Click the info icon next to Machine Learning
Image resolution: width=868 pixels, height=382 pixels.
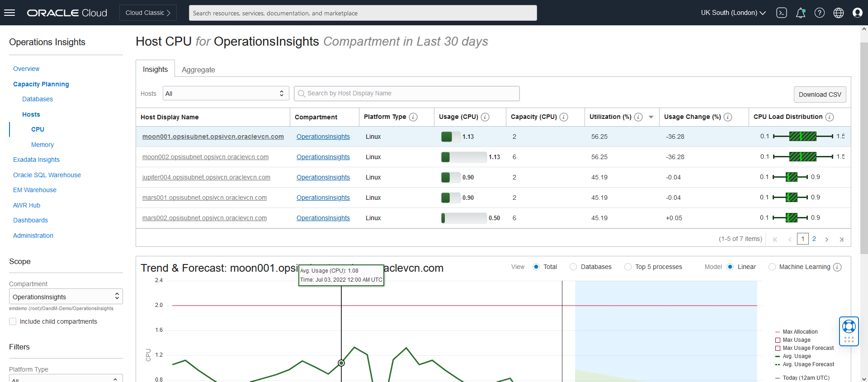(x=837, y=267)
